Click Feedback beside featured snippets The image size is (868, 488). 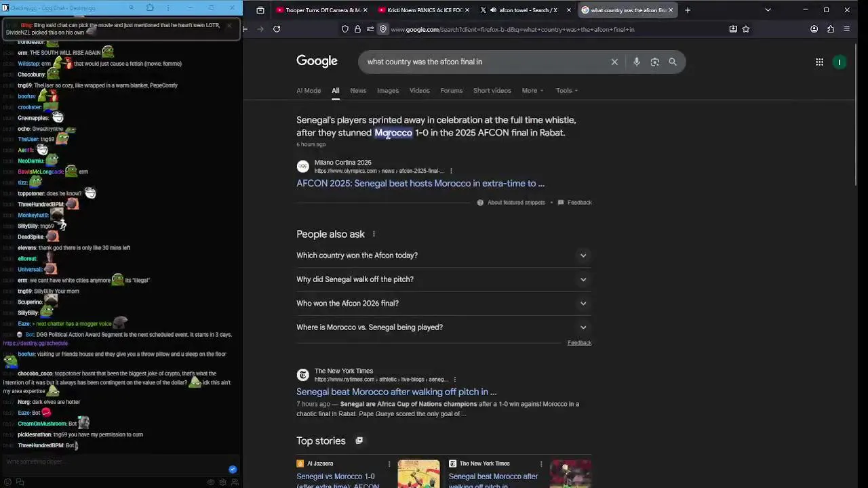pyautogui.click(x=574, y=203)
